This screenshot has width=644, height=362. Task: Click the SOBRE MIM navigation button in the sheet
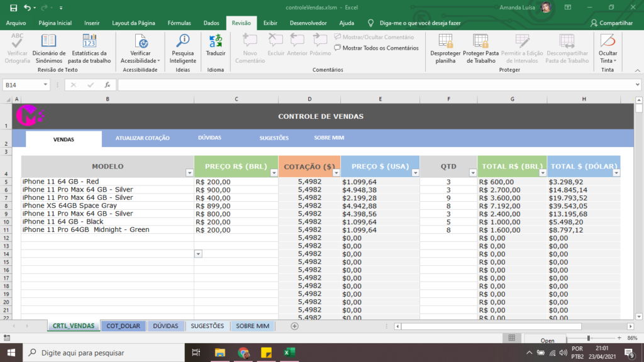tap(329, 138)
